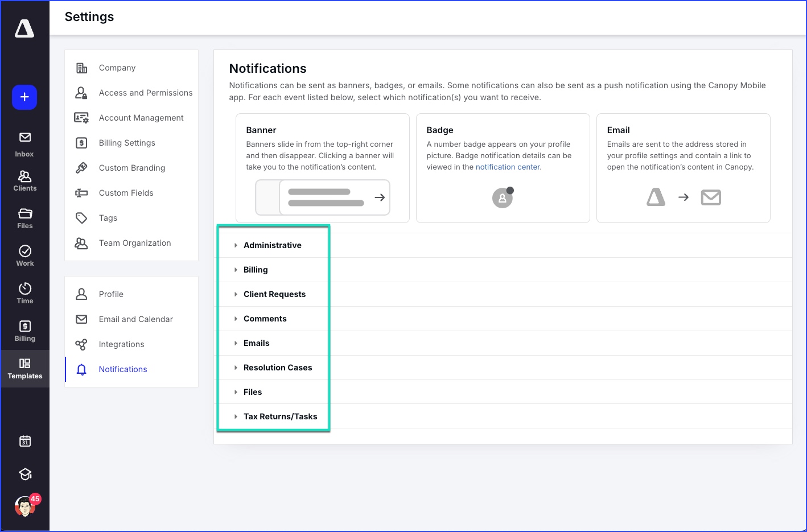Click the Badge card heading
The width and height of the screenshot is (807, 532).
[440, 130]
